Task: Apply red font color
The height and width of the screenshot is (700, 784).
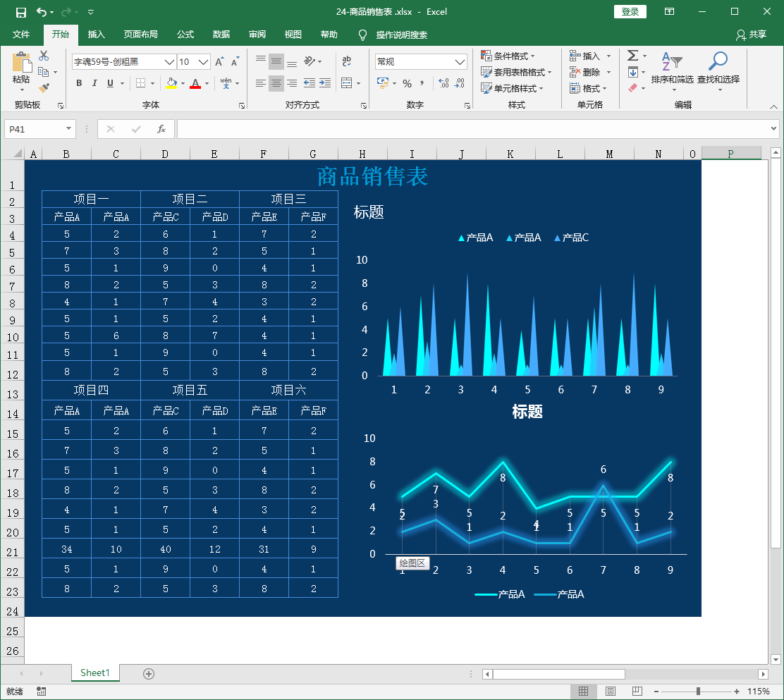Action: point(195,83)
